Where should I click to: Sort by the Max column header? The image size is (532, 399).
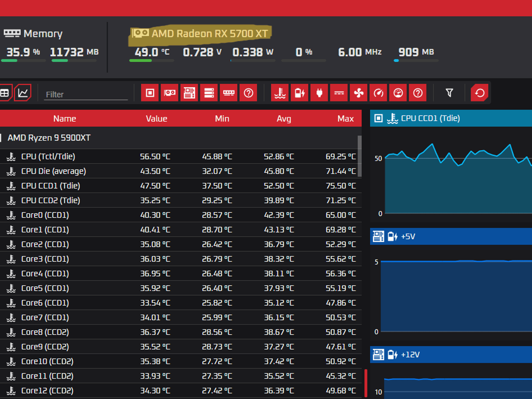(x=345, y=119)
